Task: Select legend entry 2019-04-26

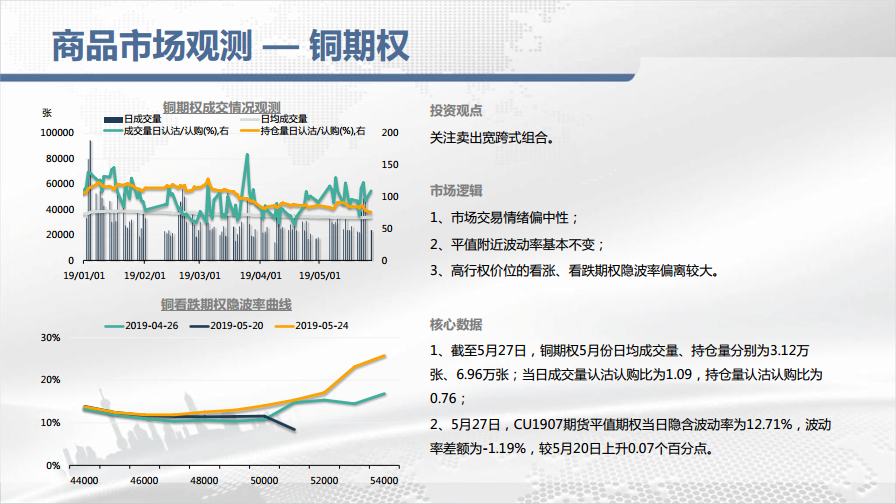Action: (x=141, y=326)
